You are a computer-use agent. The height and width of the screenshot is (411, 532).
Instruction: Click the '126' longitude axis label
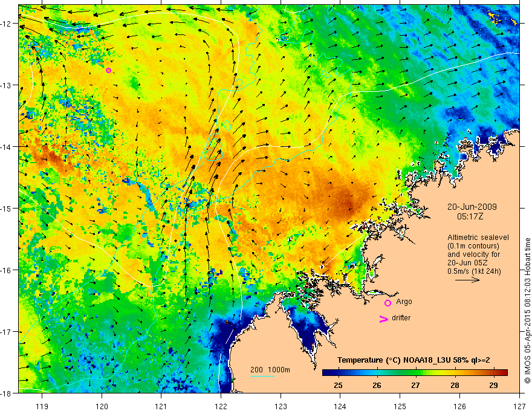pos(459,406)
